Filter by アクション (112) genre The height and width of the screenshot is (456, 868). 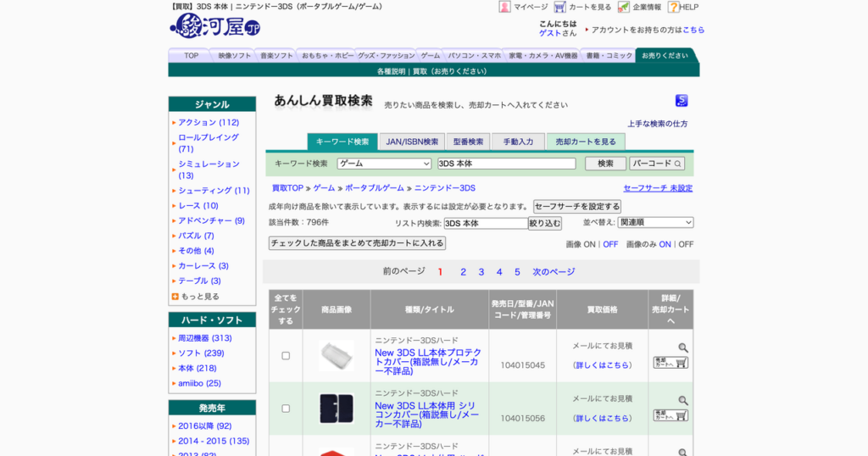[209, 122]
